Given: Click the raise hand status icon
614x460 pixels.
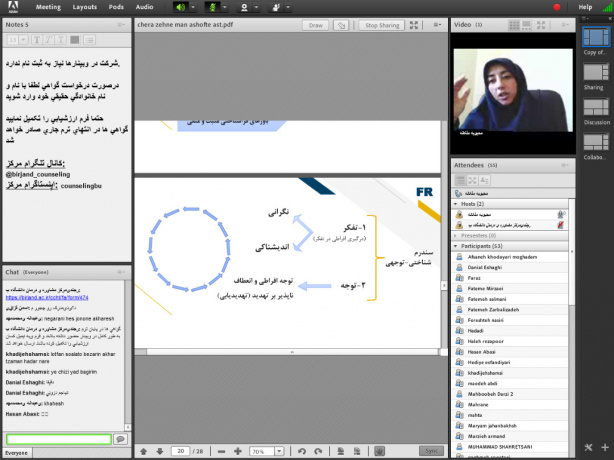Looking at the screenshot, I should coord(276,7).
